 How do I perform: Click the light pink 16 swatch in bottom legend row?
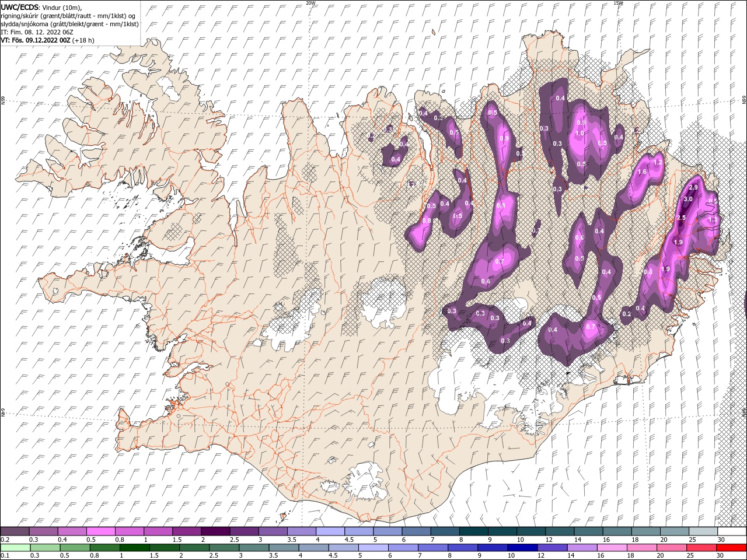[x=612, y=548]
